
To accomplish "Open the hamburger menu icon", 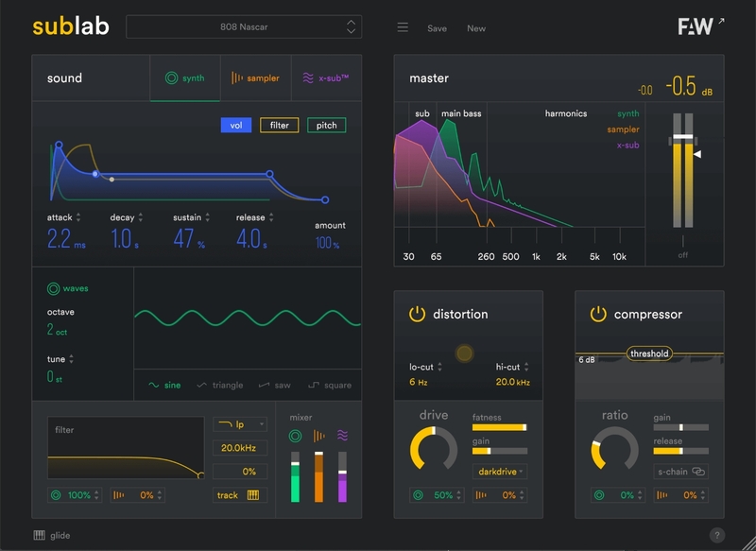I will click(403, 27).
